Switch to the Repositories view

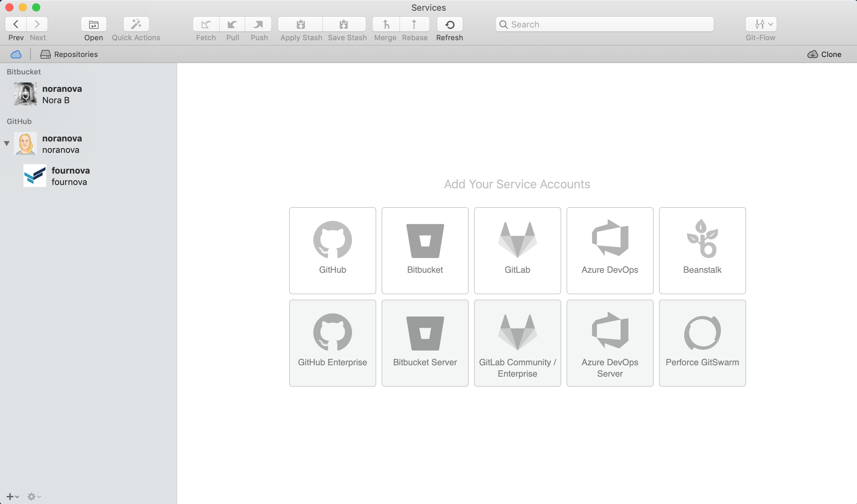coord(69,54)
